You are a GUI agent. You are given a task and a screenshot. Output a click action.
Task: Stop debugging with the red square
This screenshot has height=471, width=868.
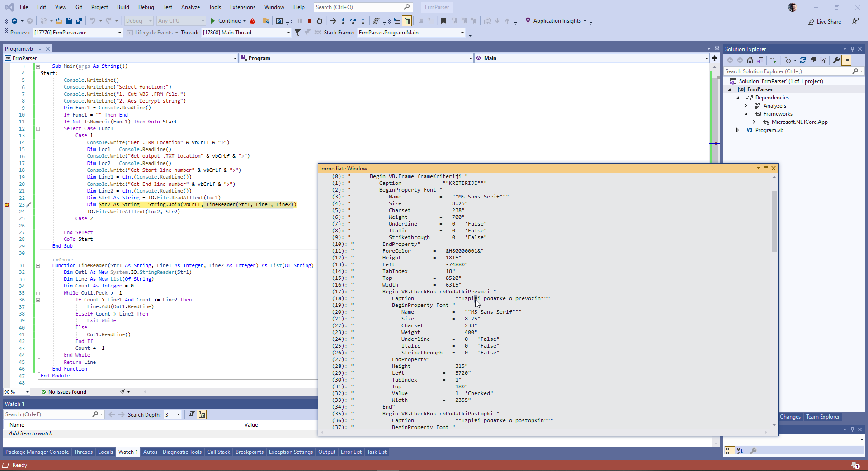(310, 21)
